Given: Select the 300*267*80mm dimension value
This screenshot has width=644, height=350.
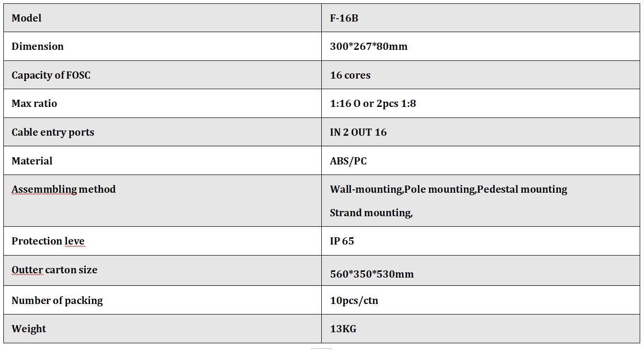Looking at the screenshot, I should click(x=369, y=47).
